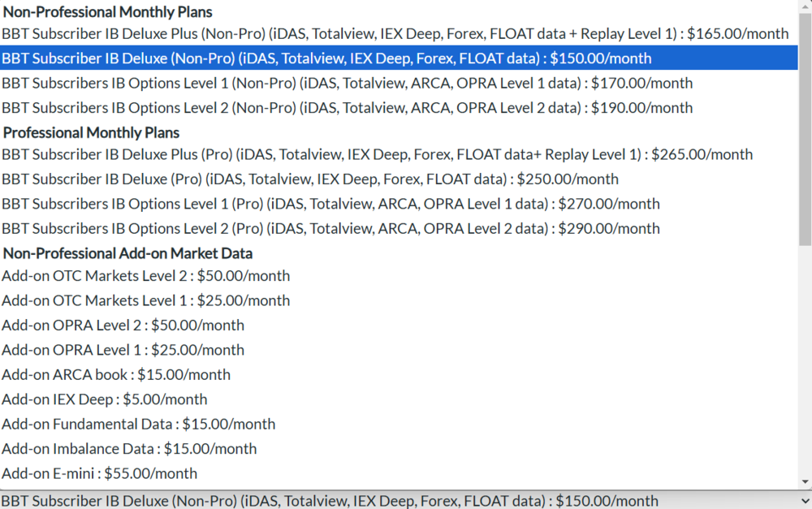Pick IB Options Level 2 (Pro) $290 plan
812x509 pixels.
pos(330,228)
